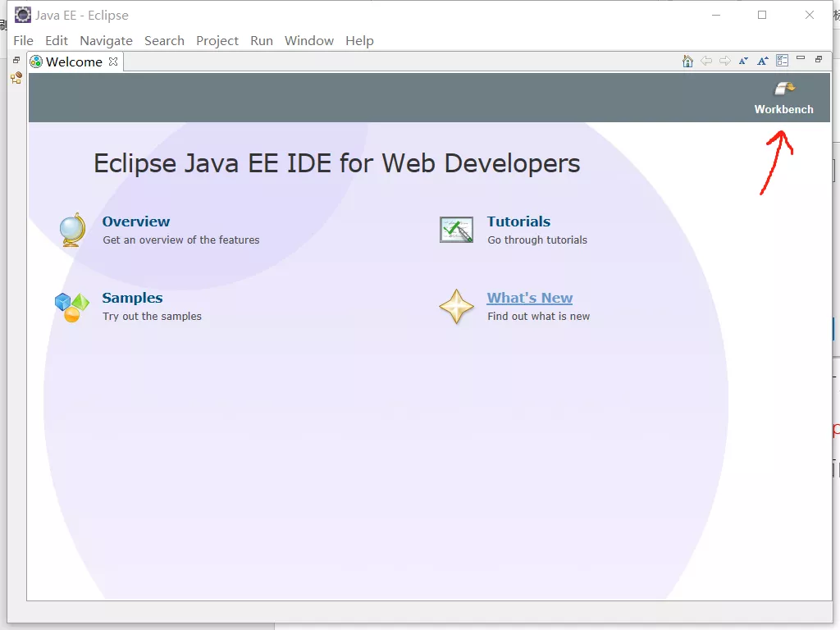Click the Eclipse logo in title bar
Image resolution: width=840 pixels, height=630 pixels.
[x=22, y=15]
